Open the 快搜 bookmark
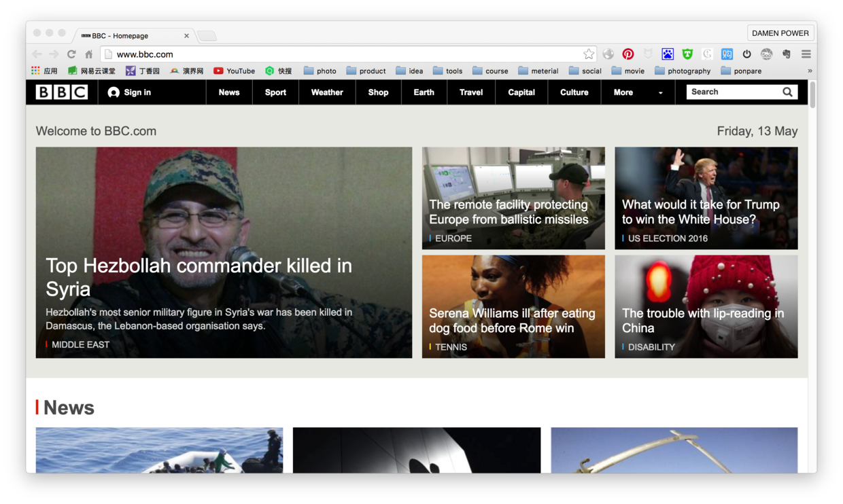Screen dimensions: 843x504 [278, 71]
